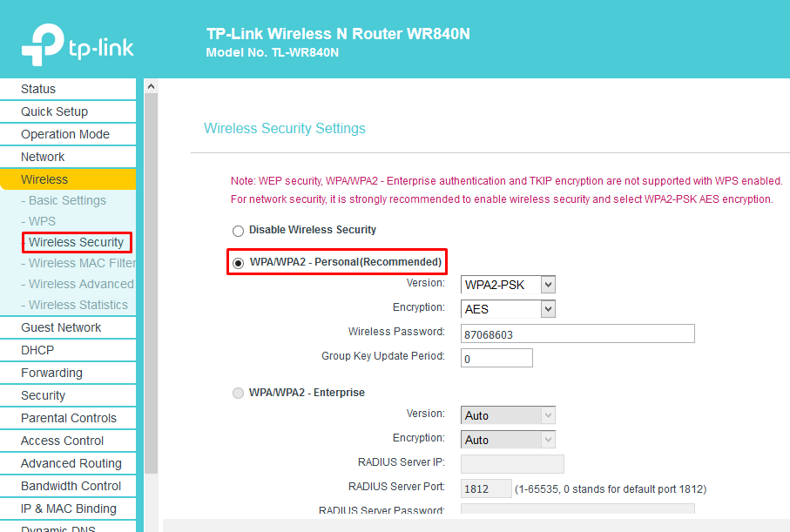This screenshot has width=790, height=532.
Task: Open IP & MAC Binding
Action: [68, 508]
